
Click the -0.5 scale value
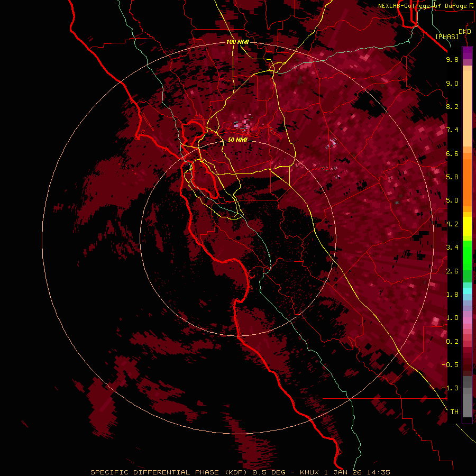(450, 365)
